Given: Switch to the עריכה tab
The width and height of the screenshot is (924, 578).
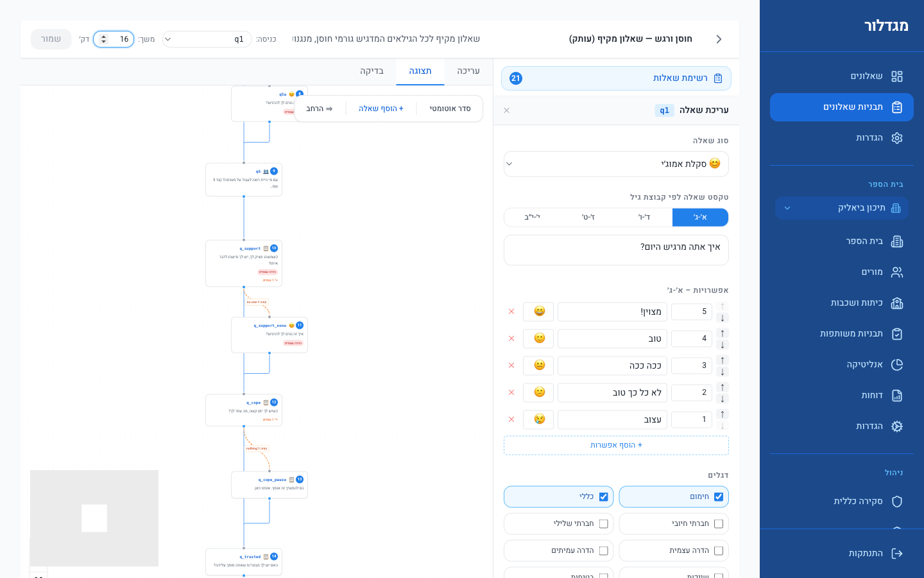Looking at the screenshot, I should [x=468, y=71].
